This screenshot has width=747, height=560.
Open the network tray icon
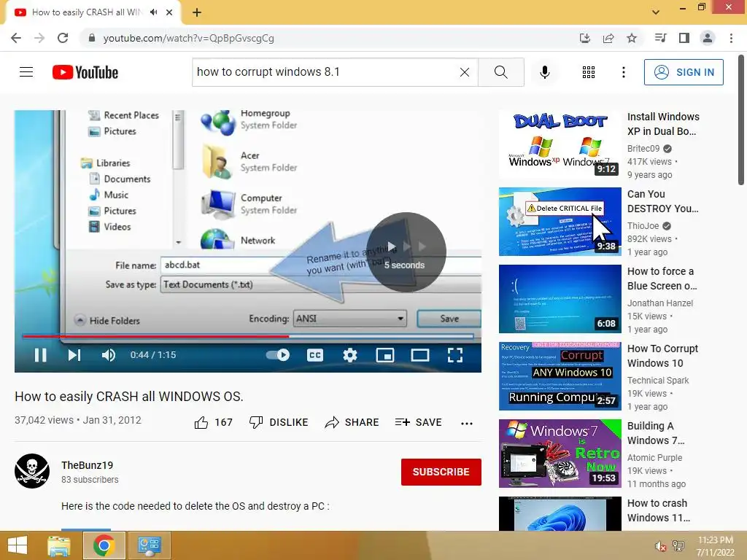(678, 546)
